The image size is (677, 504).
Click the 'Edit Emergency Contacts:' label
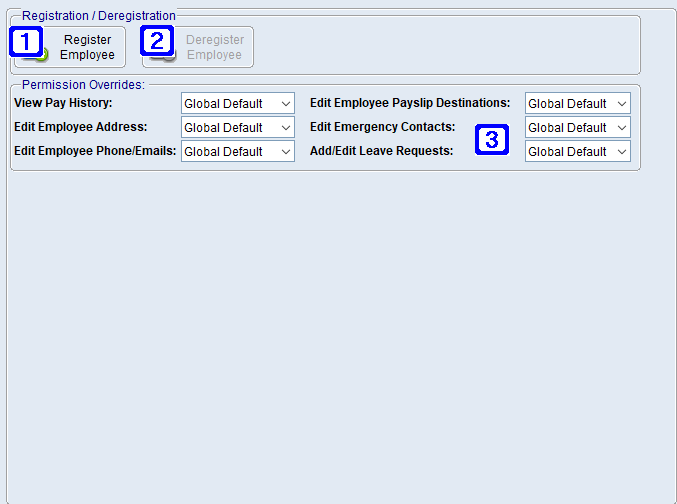pyautogui.click(x=383, y=127)
